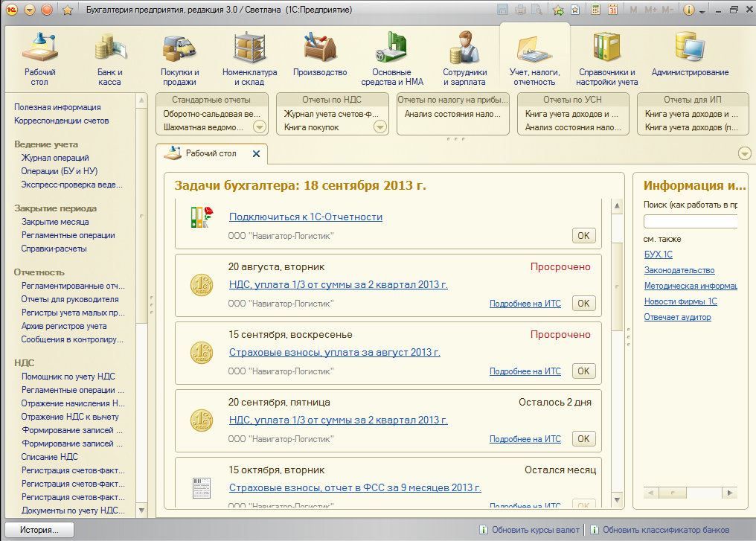The width and height of the screenshot is (756, 541).
Task: Open Помощник по учету НДС
Action: [68, 377]
